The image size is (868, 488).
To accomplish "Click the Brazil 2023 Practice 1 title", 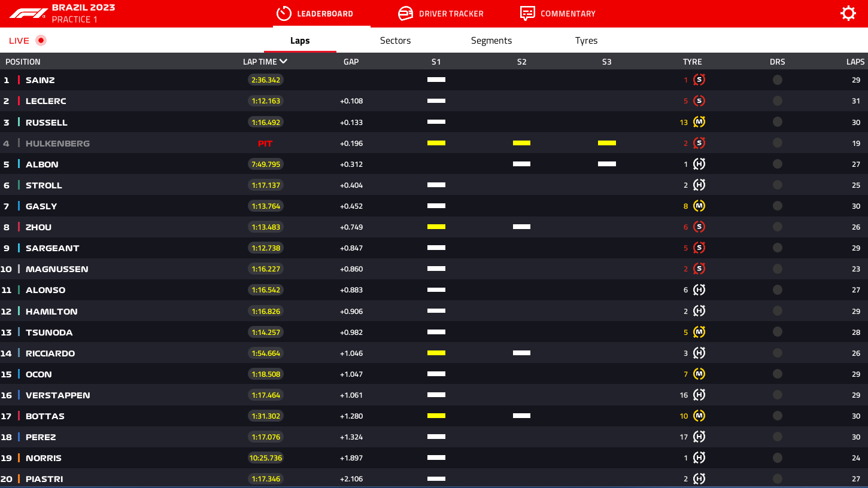I will (83, 13).
